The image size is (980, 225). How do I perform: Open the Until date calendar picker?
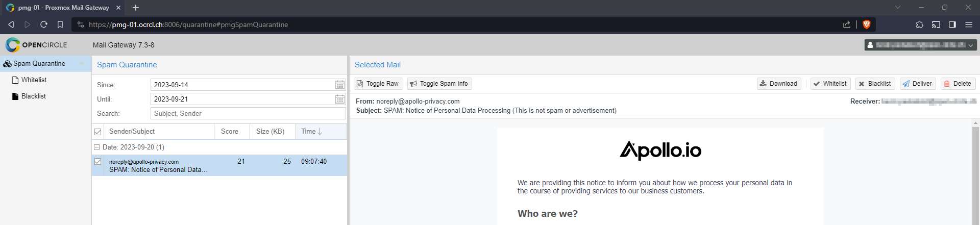click(x=340, y=99)
